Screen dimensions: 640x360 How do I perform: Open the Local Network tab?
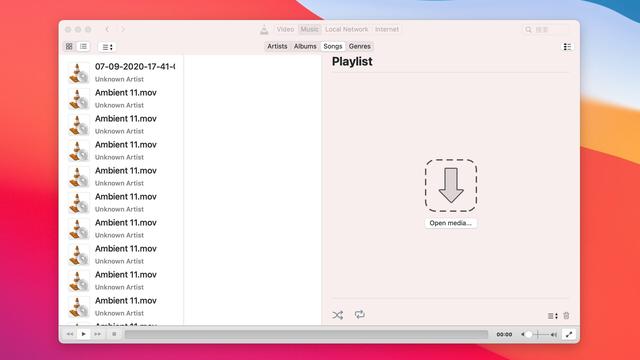[x=347, y=29]
